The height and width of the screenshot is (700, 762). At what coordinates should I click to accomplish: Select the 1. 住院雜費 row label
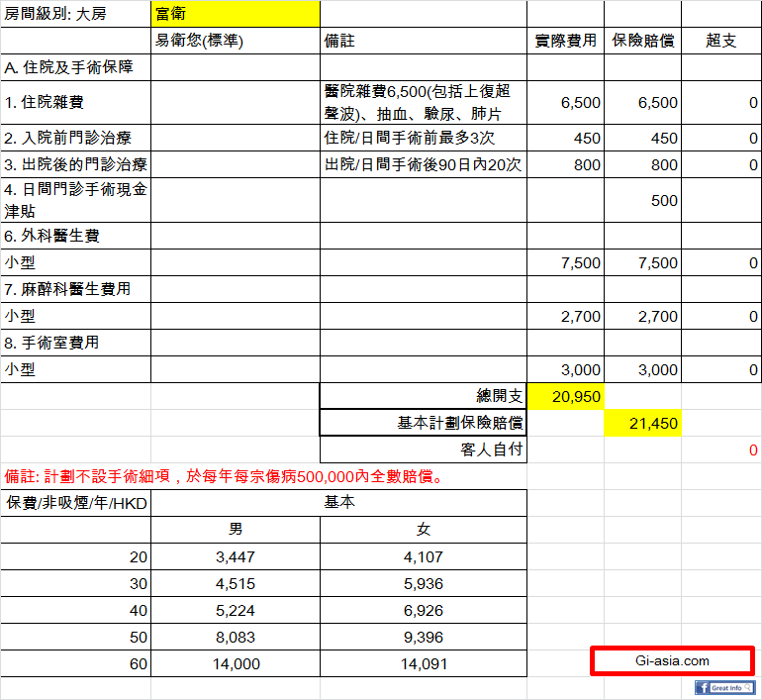(x=76, y=103)
